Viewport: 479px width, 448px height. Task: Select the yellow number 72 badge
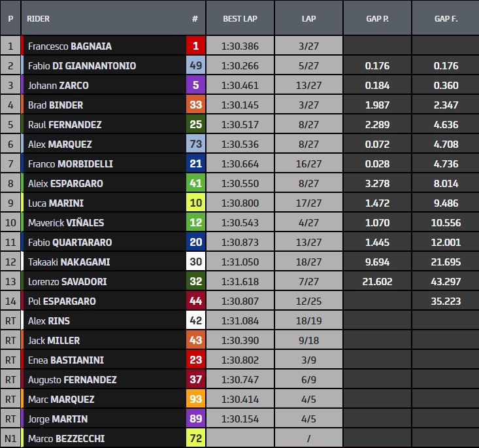pyautogui.click(x=195, y=438)
